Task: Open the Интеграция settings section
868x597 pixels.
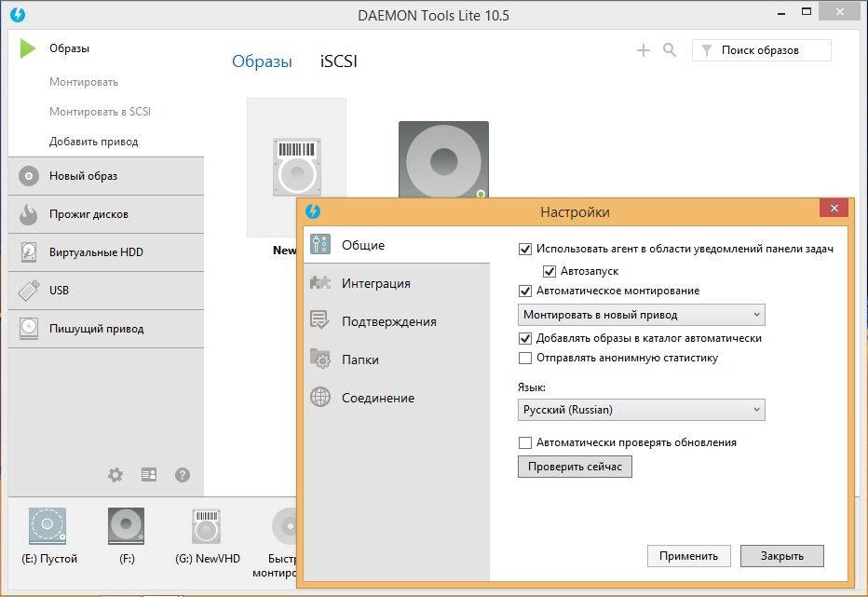Action: (397, 283)
